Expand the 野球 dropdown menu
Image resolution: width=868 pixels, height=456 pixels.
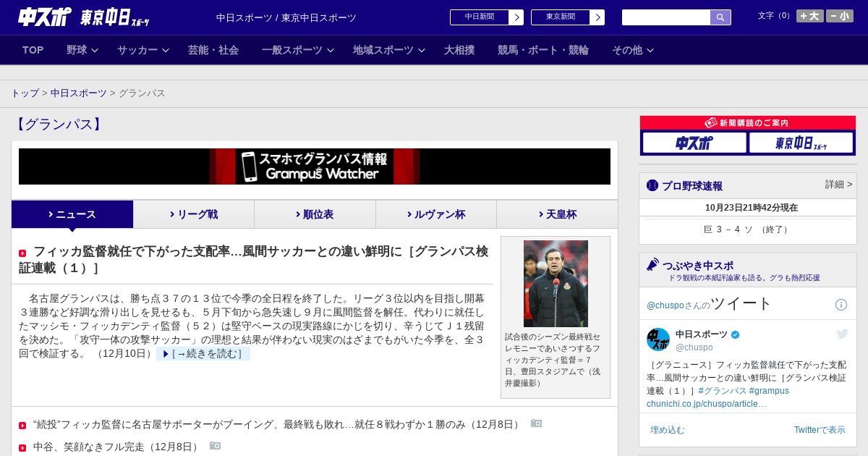pyautogui.click(x=83, y=50)
